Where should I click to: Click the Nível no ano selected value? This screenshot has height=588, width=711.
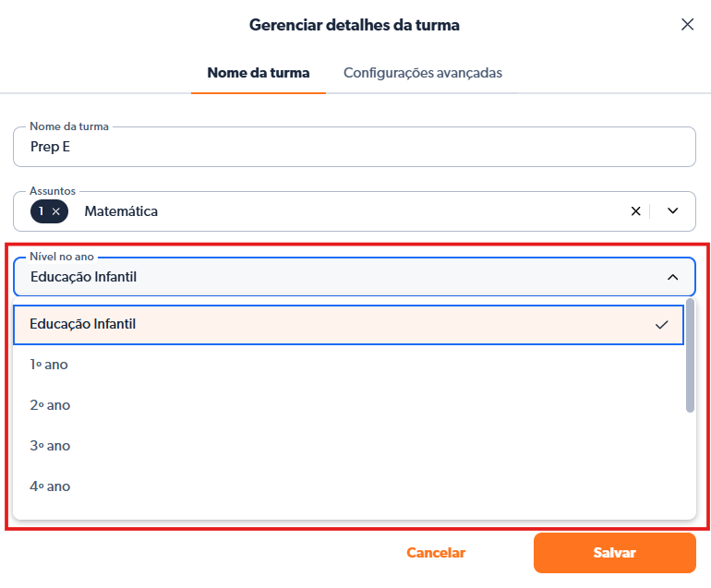click(90, 277)
